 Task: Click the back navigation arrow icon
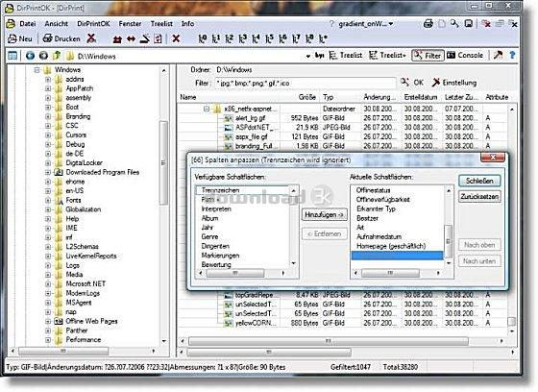pyautogui.click(x=30, y=56)
